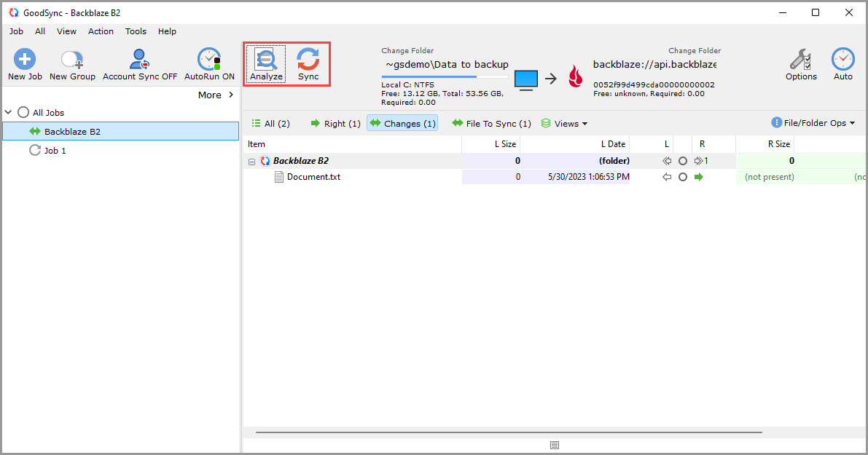Image resolution: width=868 pixels, height=455 pixels.
Task: Open the Views dropdown
Action: coord(565,123)
